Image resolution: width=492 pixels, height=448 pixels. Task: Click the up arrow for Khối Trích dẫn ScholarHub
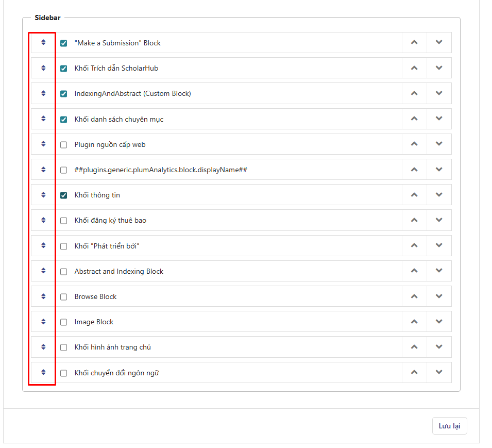[414, 68]
